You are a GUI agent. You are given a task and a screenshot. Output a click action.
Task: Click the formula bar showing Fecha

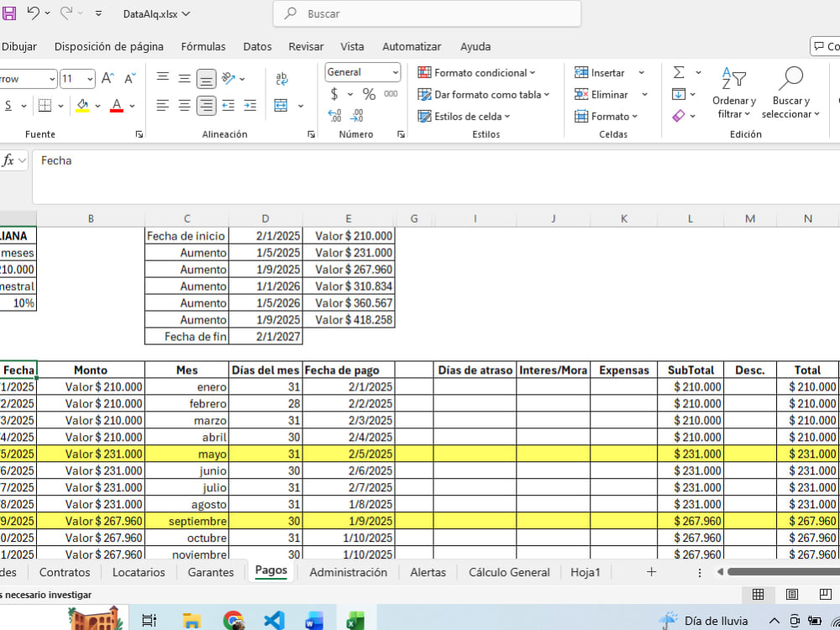(x=435, y=177)
